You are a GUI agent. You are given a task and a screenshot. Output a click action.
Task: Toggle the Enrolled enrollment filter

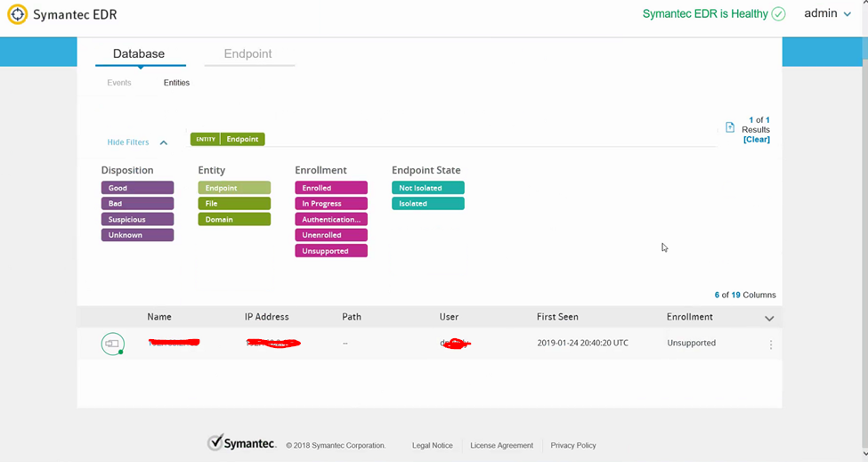point(331,188)
